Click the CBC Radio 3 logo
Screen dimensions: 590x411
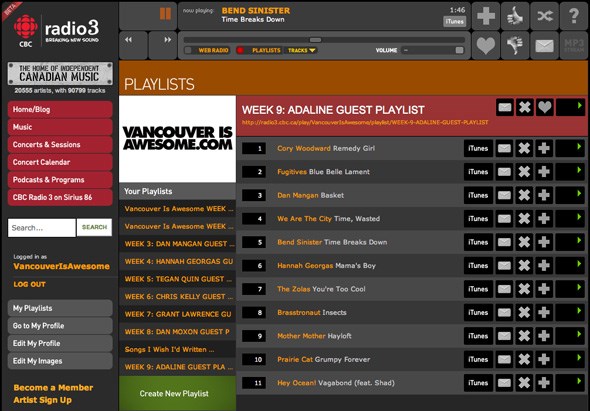(56, 31)
